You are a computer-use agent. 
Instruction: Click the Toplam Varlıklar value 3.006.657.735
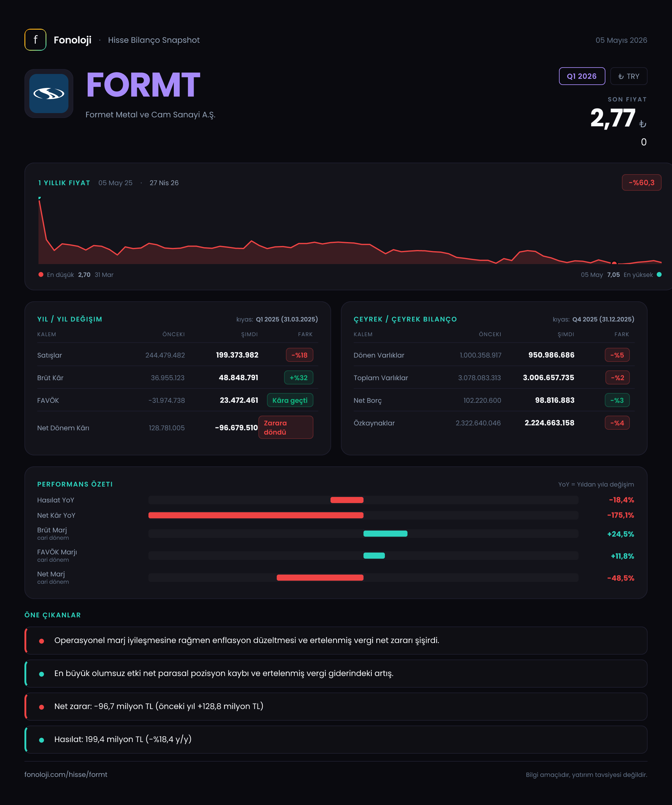[548, 377]
